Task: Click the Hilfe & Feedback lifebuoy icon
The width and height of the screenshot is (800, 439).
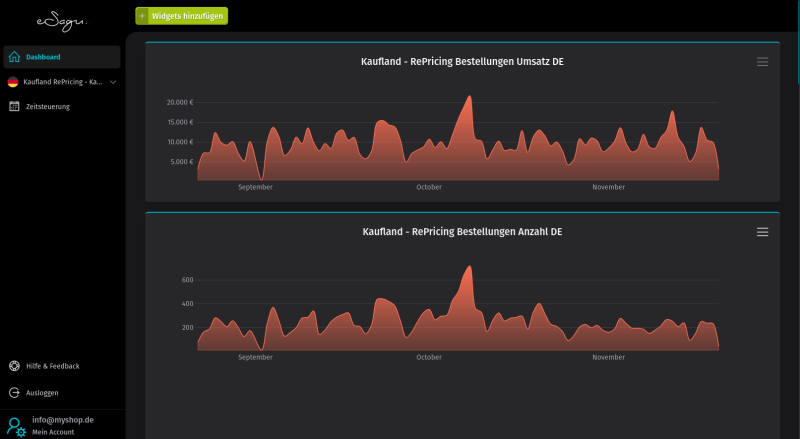Action: click(x=14, y=366)
